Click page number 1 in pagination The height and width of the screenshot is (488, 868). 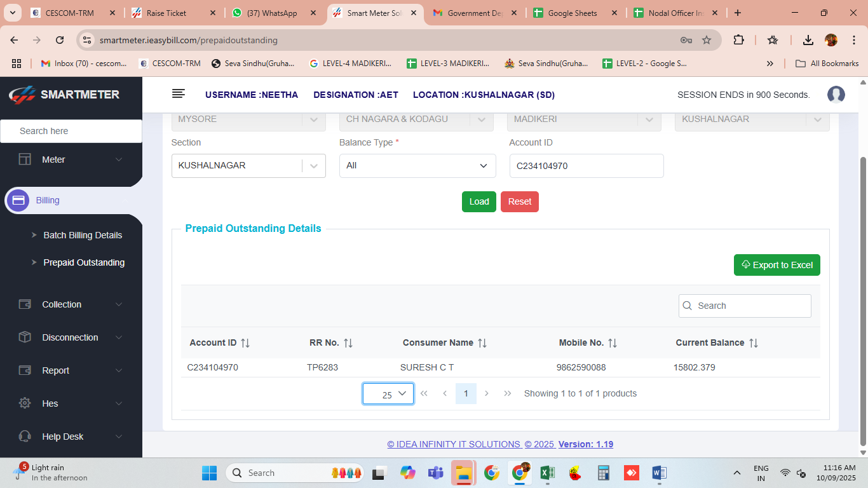click(466, 393)
